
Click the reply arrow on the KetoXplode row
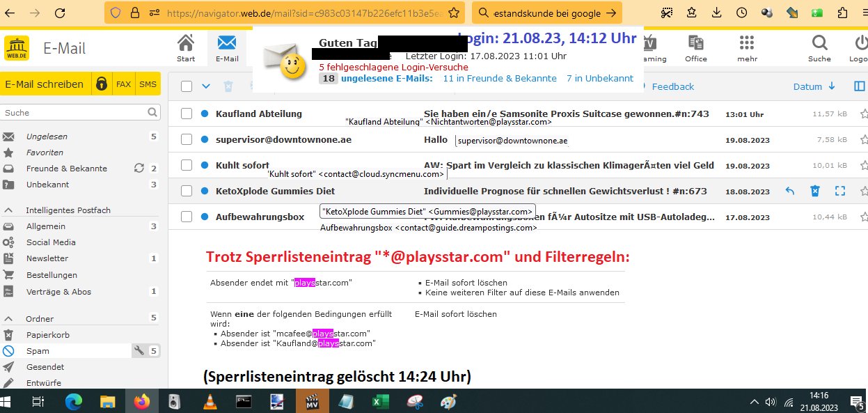pos(790,191)
